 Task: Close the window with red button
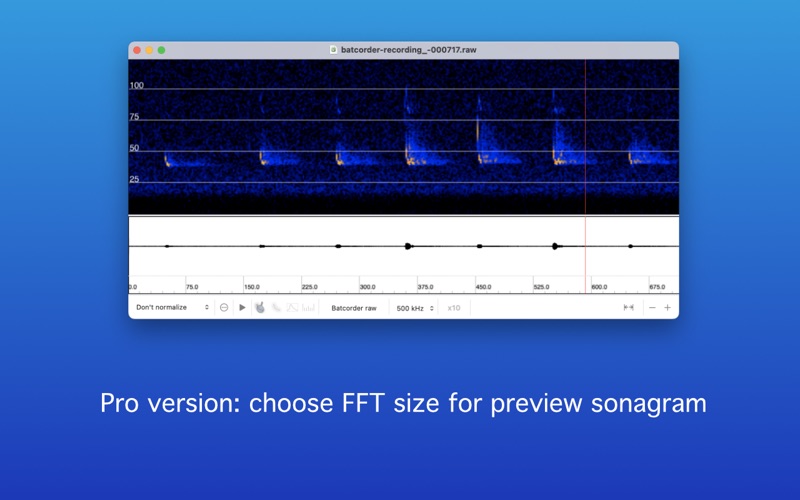(137, 50)
